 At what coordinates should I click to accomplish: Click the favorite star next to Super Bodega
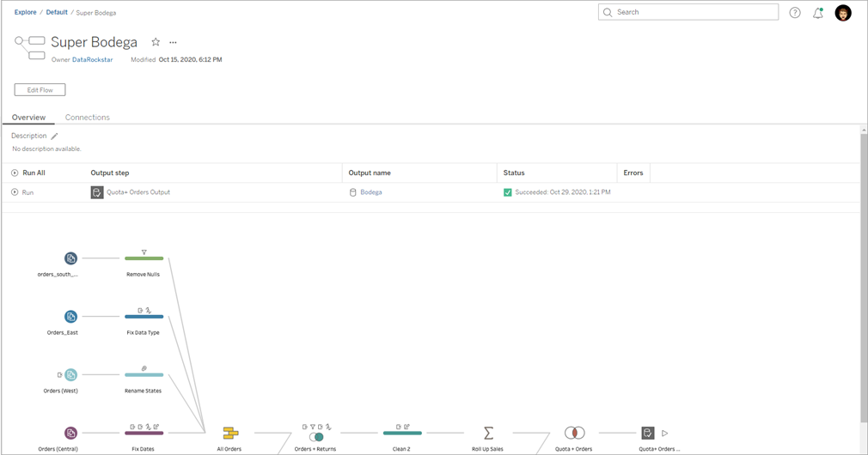156,42
